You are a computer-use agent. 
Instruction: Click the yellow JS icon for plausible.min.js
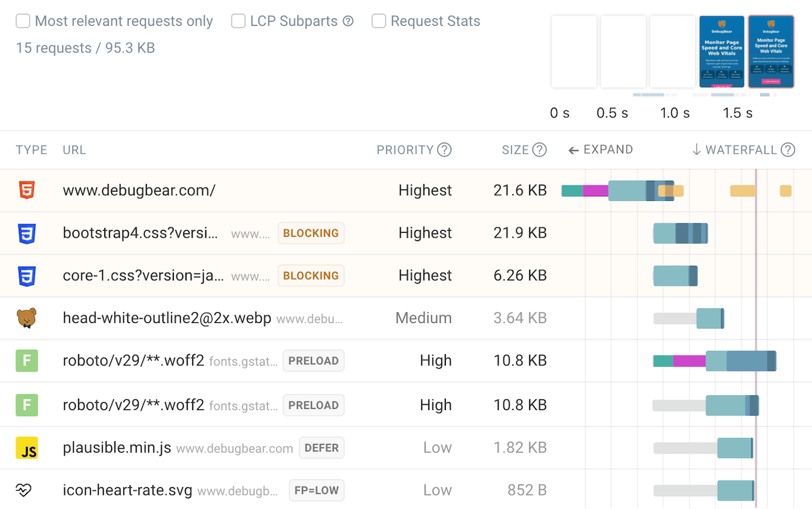[26, 448]
